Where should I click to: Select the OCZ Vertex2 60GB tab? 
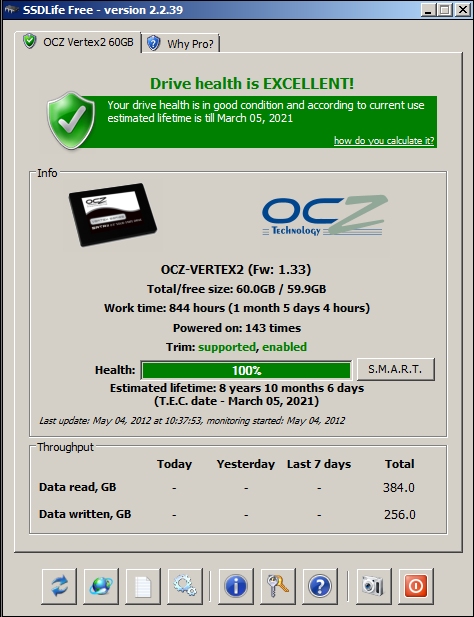click(x=78, y=42)
